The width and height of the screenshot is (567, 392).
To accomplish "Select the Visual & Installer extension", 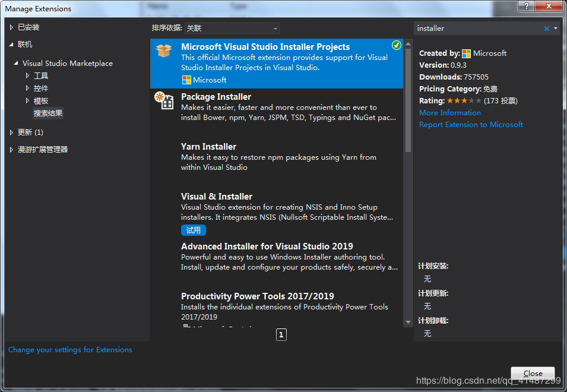I will (277, 213).
